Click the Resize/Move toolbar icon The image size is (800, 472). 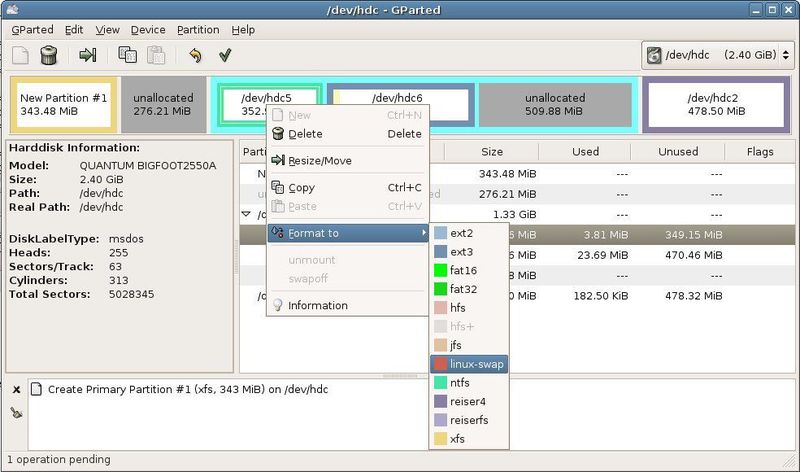pyautogui.click(x=88, y=55)
